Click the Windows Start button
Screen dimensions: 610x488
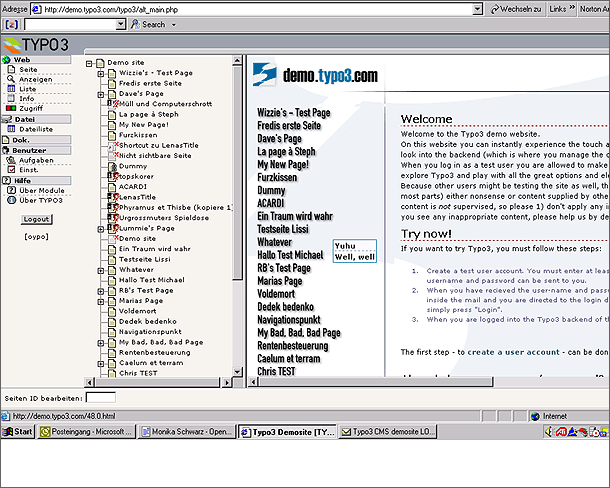tap(18, 432)
